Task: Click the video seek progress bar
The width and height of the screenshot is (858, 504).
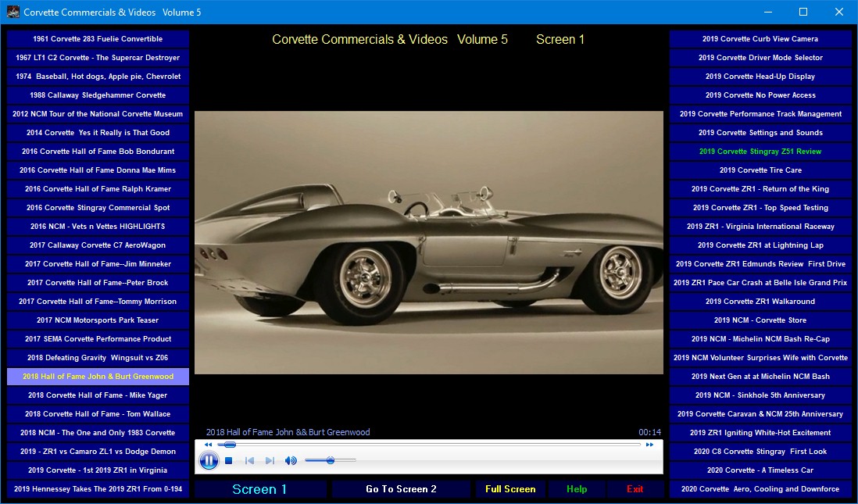Action: tap(428, 445)
